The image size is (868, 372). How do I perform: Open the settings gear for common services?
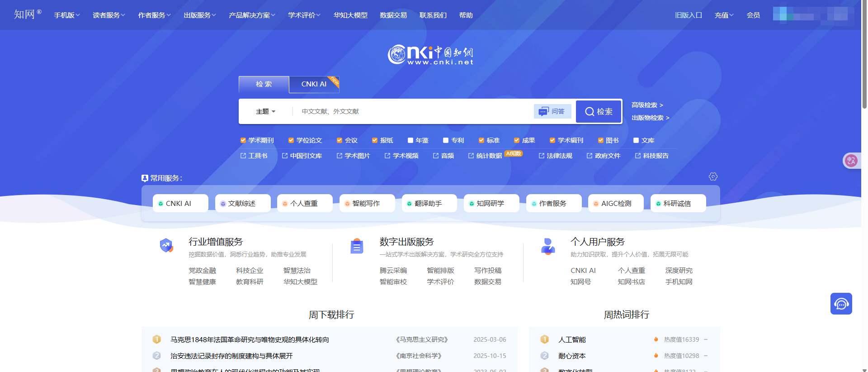coord(713,176)
